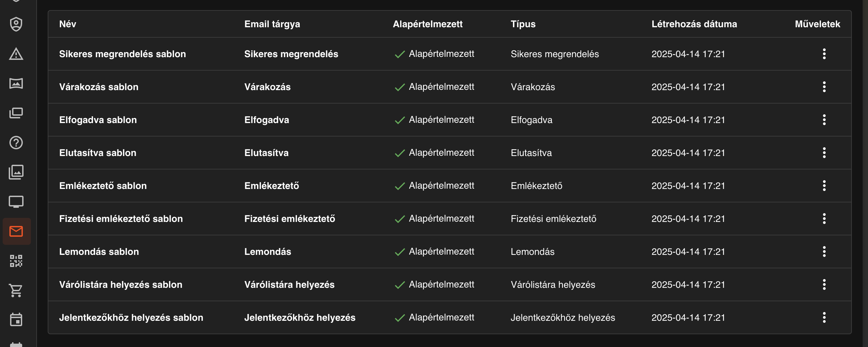Viewport: 868px width, 347px height.
Task: Open the calendar event sidebar icon
Action: [x=16, y=320]
